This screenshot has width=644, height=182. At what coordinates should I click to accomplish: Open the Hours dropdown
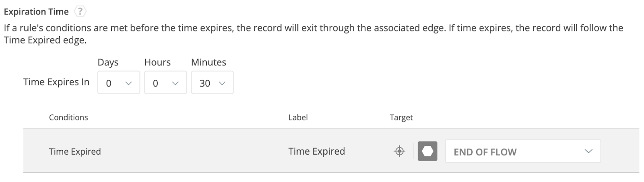tap(165, 83)
